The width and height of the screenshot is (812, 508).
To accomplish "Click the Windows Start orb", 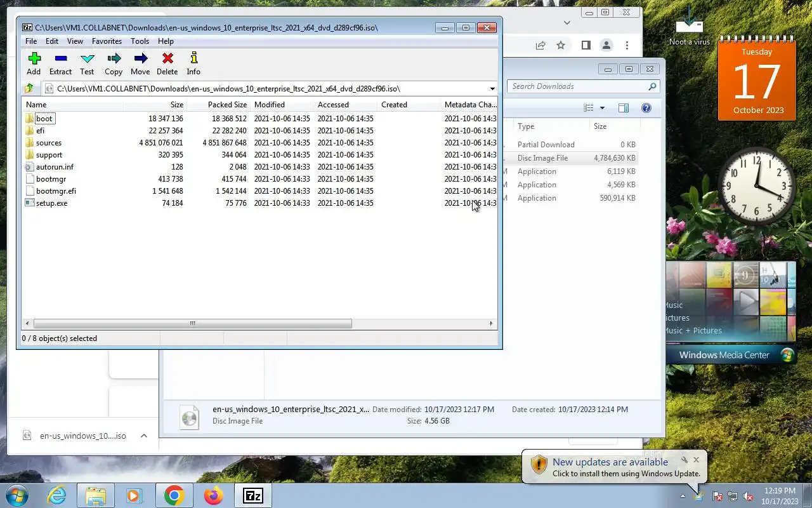I will [x=17, y=495].
